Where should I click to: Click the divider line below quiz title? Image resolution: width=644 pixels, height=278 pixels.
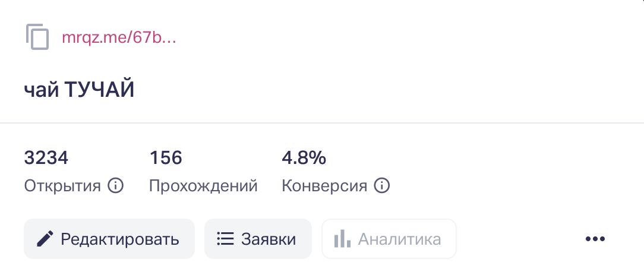[322, 123]
